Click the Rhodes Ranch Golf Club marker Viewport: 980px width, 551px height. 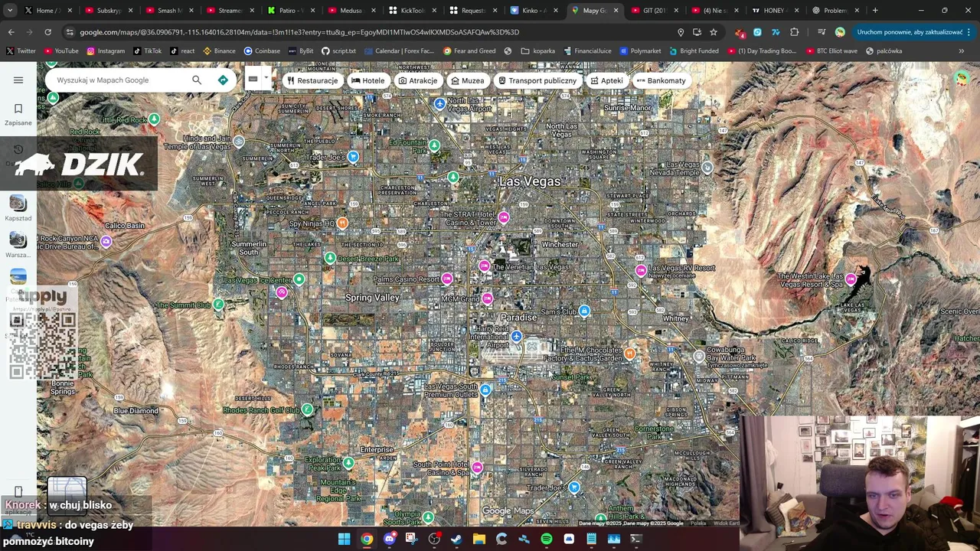tap(307, 409)
